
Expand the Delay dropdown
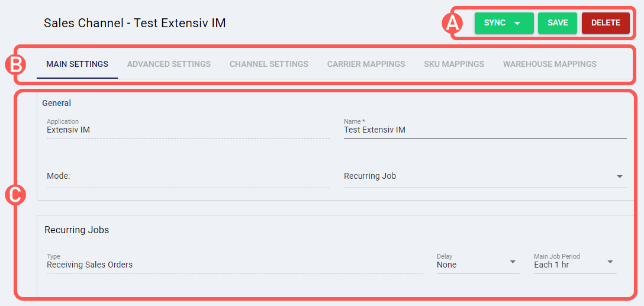click(x=478, y=263)
